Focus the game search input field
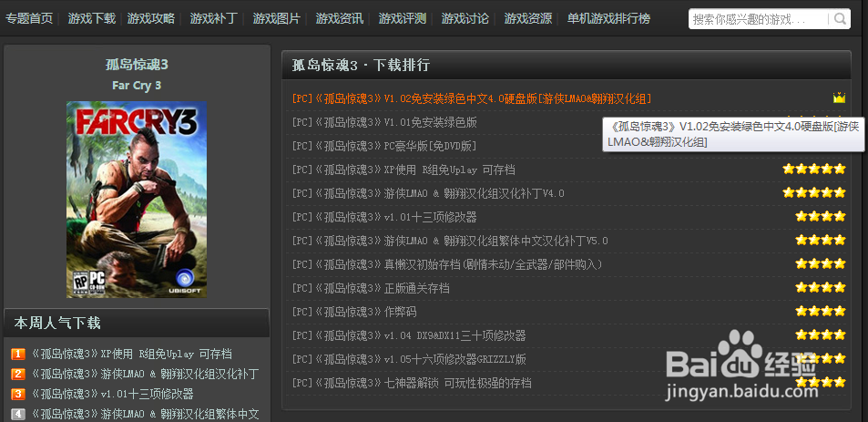Viewport: 868px width, 422px height. 760,19
